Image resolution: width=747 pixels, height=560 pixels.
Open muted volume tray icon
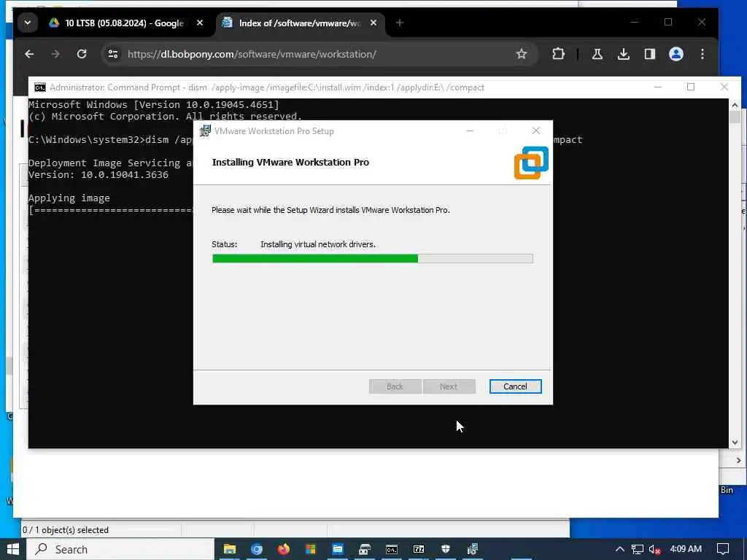pyautogui.click(x=655, y=549)
